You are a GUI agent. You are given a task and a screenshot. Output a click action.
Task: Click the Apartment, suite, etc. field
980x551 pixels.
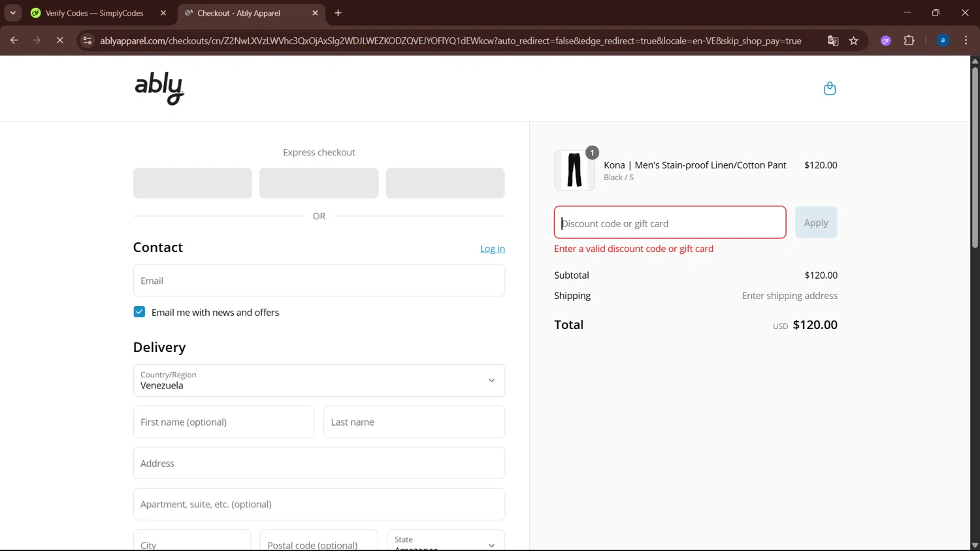[319, 504]
